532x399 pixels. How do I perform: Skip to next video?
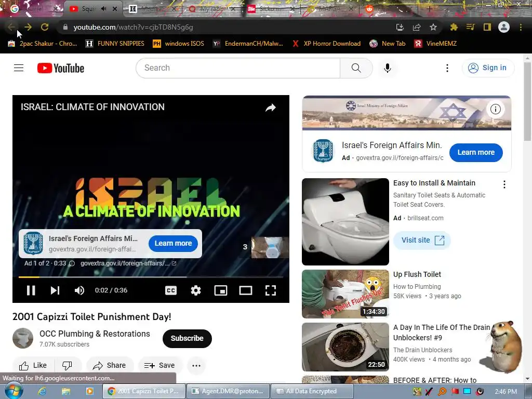click(55, 290)
